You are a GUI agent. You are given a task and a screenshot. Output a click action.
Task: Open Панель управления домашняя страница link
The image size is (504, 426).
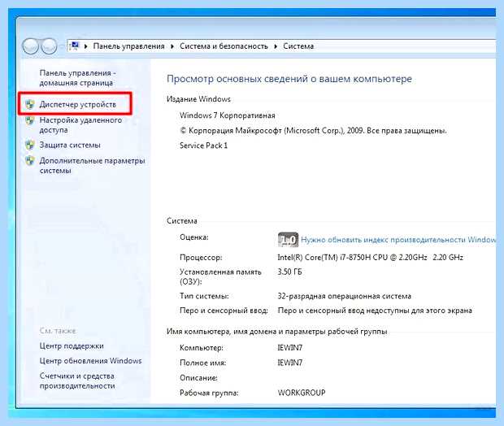[77, 78]
